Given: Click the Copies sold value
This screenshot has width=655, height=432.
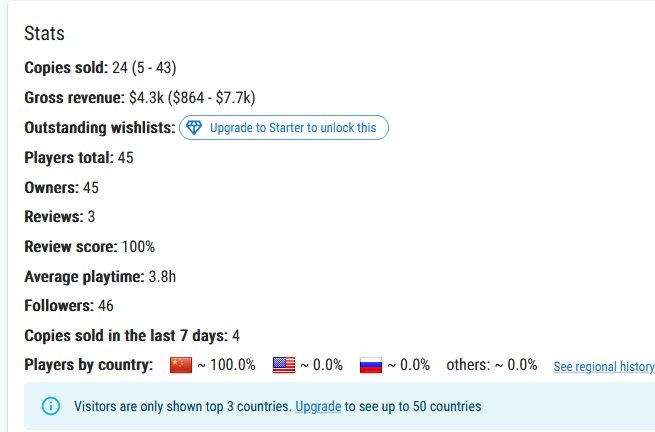Looking at the screenshot, I should pos(144,68).
